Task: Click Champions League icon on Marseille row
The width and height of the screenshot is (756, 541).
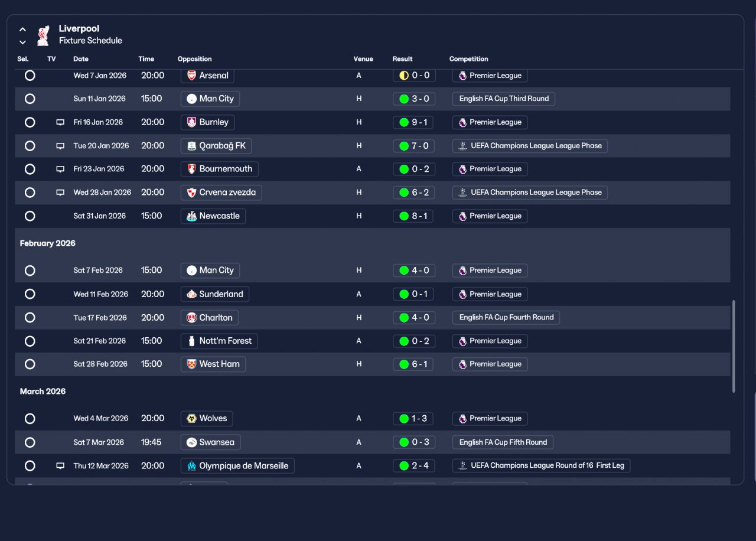Action: click(x=463, y=466)
